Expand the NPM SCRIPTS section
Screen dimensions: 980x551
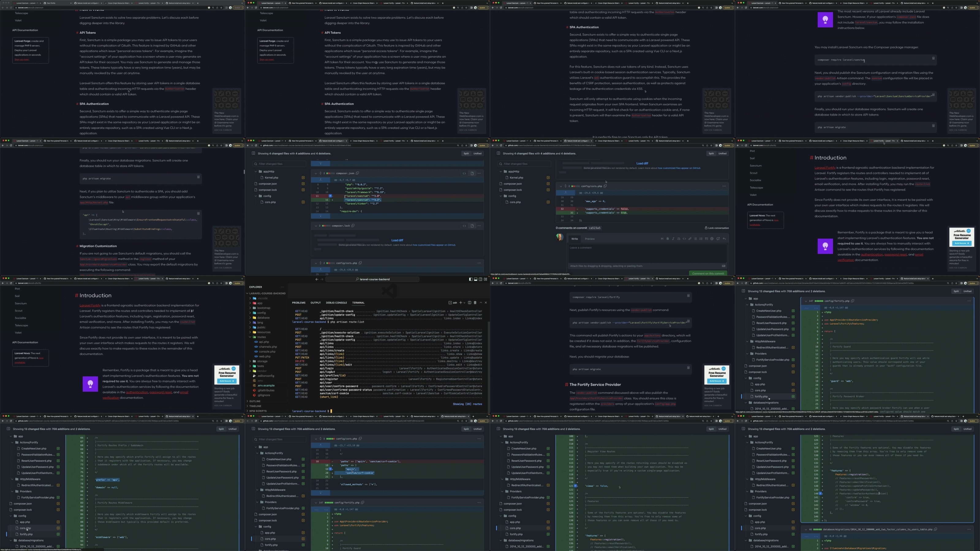pyautogui.click(x=256, y=411)
